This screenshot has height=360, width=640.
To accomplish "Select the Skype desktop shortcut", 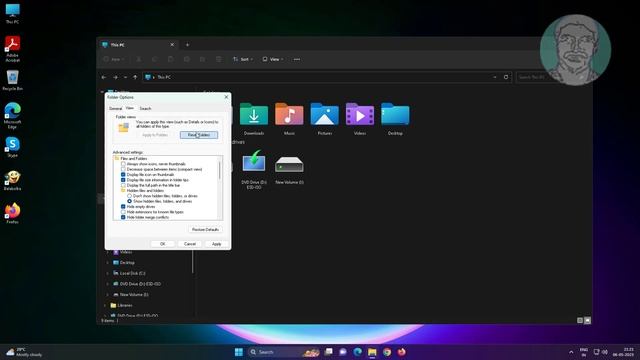I will (12, 147).
